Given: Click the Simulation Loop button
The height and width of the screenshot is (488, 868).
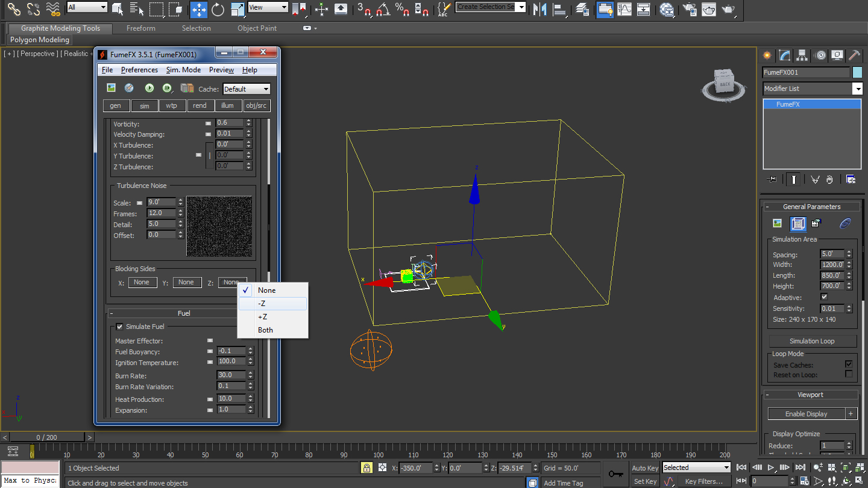Looking at the screenshot, I should pos(812,341).
